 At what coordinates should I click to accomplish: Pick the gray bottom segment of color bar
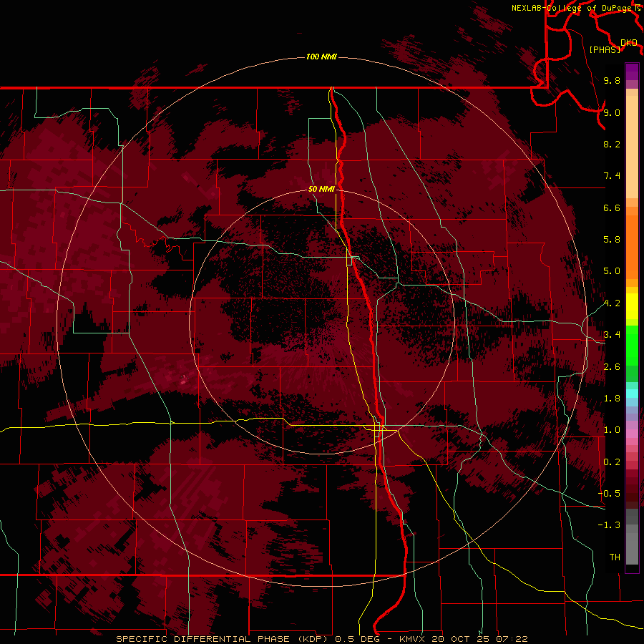click(632, 549)
